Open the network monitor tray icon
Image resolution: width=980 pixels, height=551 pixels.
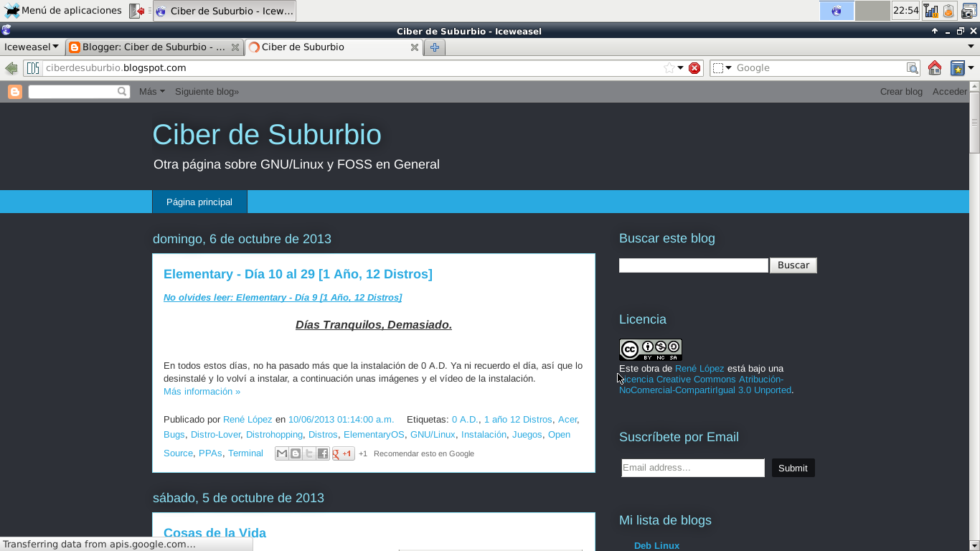pos(931,11)
